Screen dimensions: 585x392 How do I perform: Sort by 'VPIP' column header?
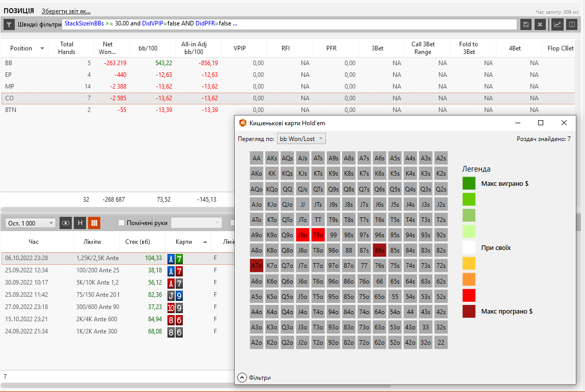click(x=239, y=48)
